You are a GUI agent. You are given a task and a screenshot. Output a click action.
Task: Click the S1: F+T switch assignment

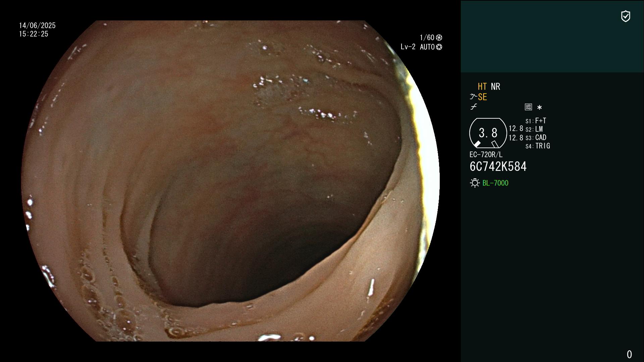coord(536,121)
